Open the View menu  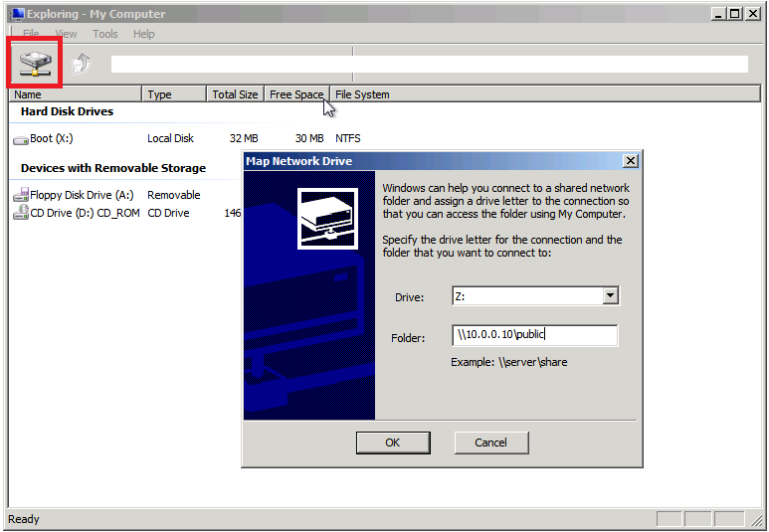coord(66,34)
